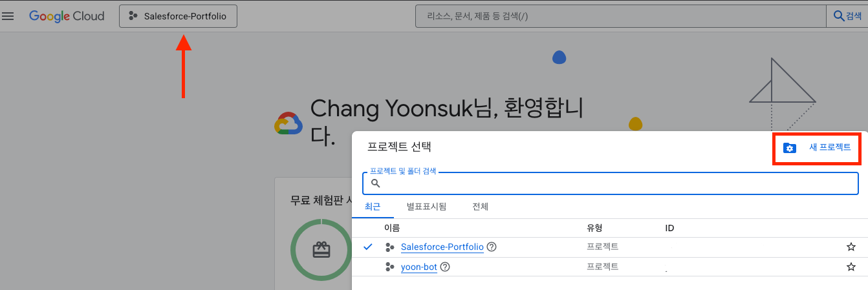Screen dimensions: 868x290
Task: Open the hamburger navigation menu
Action: click(x=8, y=16)
